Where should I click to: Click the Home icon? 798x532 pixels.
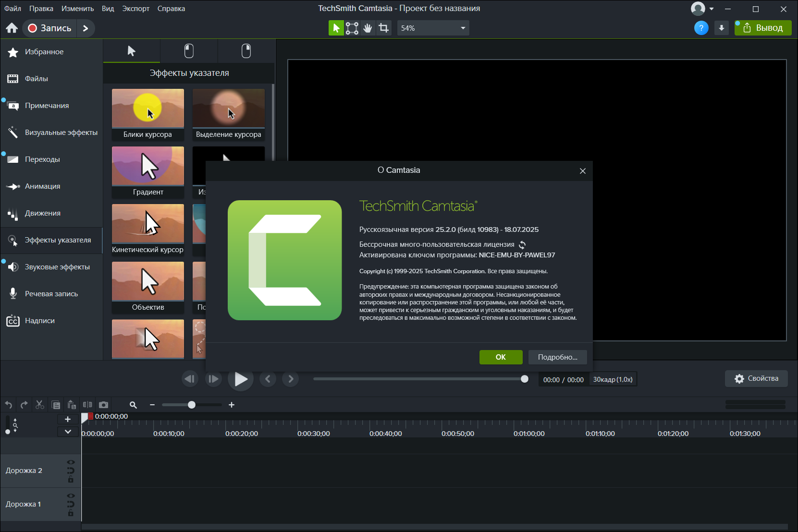click(12, 28)
